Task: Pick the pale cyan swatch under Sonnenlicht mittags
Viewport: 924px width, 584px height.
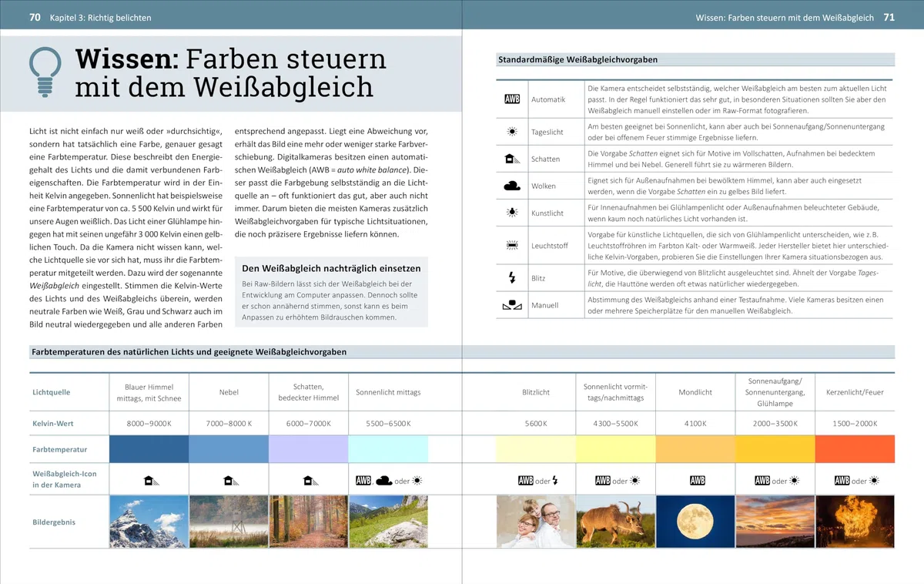Action: click(388, 449)
